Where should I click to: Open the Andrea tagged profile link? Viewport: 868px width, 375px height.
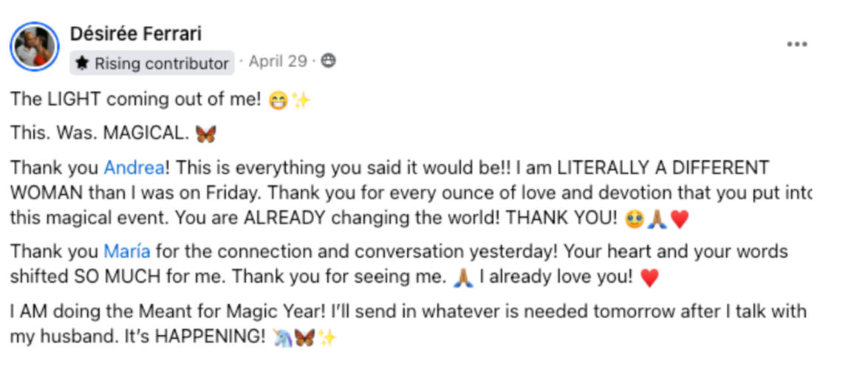tap(134, 168)
